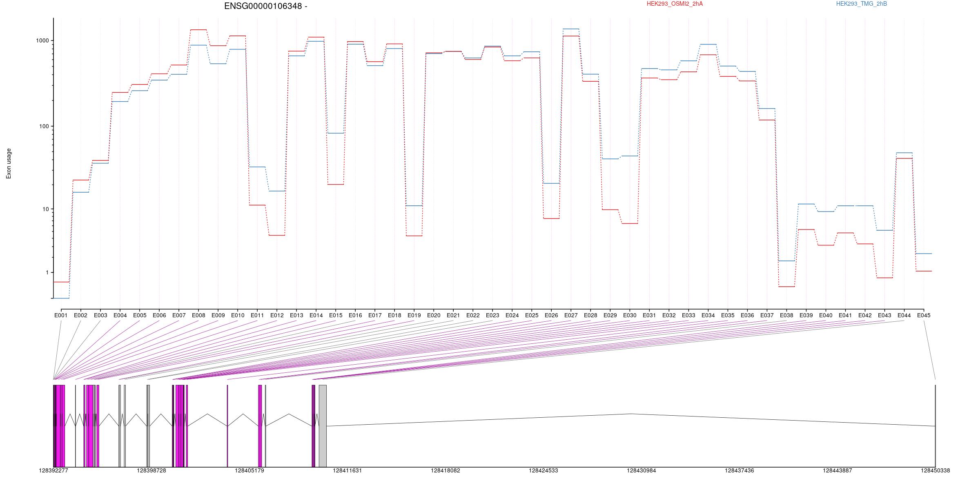Click the blue E044 usage segment
Viewport: 980px width, 490px height.
tap(904, 153)
